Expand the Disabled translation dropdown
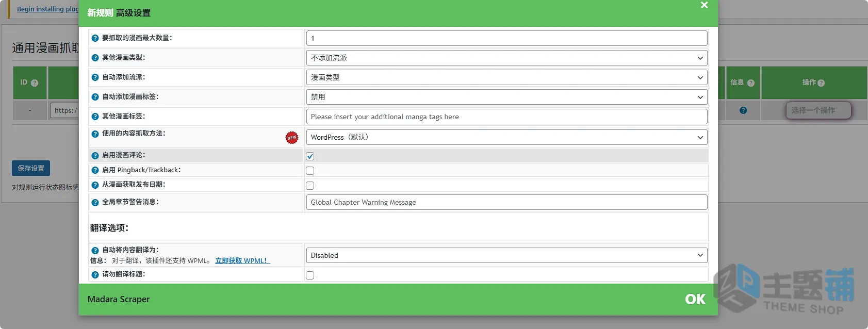This screenshot has width=868, height=329. 506,255
